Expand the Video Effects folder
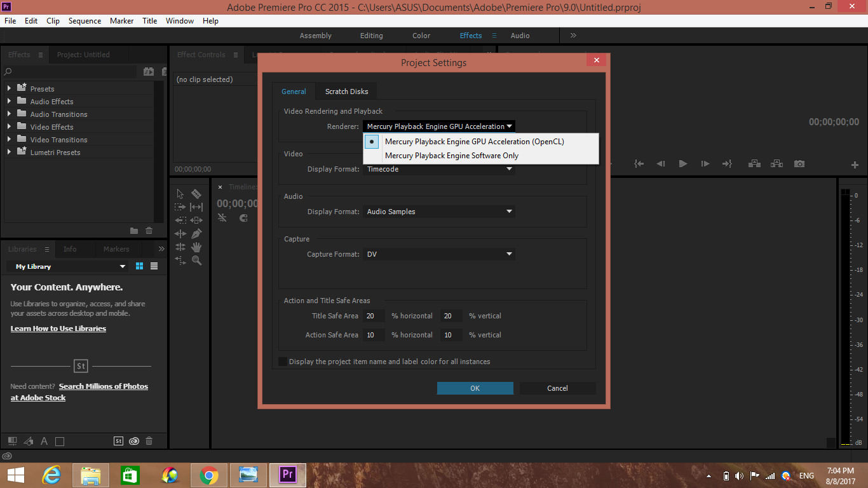This screenshot has height=488, width=868. click(9, 126)
